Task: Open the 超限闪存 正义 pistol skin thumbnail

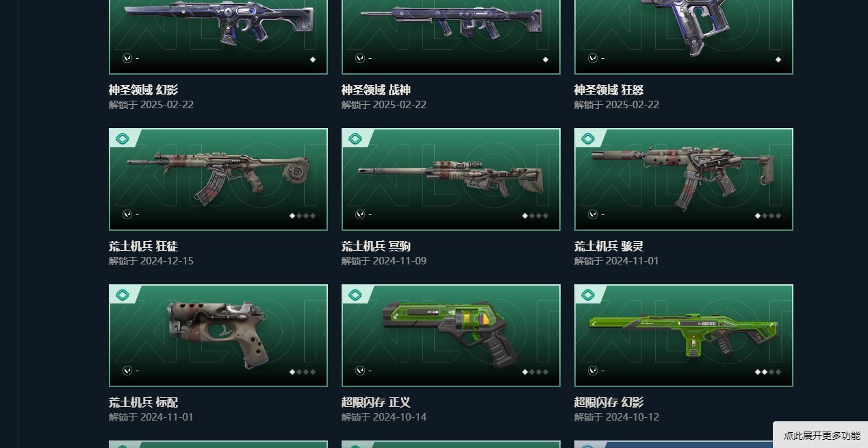Action: click(451, 336)
